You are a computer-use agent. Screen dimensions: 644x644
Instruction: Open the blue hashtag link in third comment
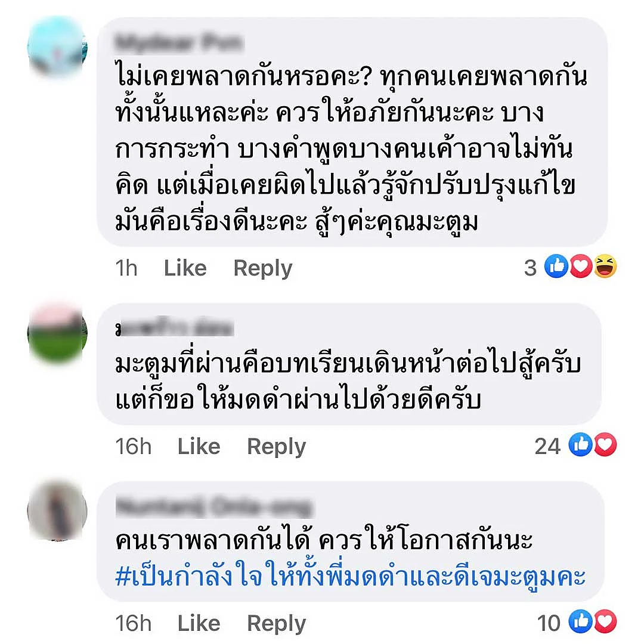[351, 577]
